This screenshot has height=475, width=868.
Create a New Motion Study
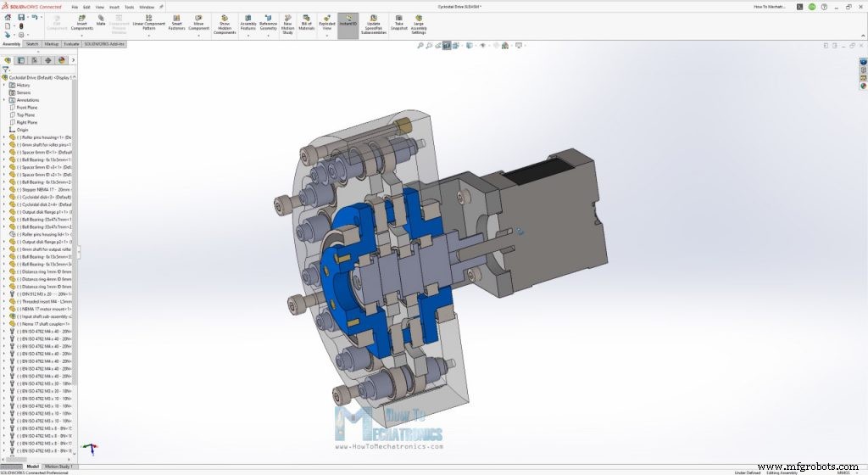(x=288, y=25)
